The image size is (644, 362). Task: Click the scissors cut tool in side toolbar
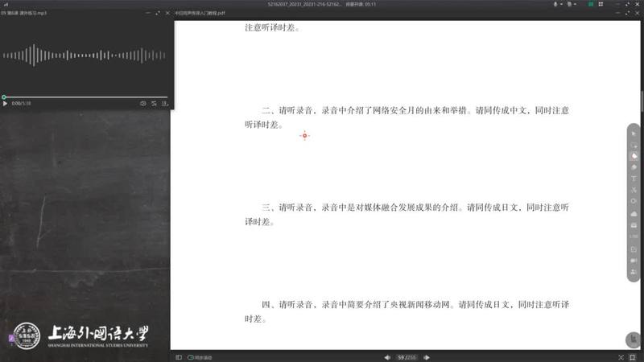click(634, 190)
